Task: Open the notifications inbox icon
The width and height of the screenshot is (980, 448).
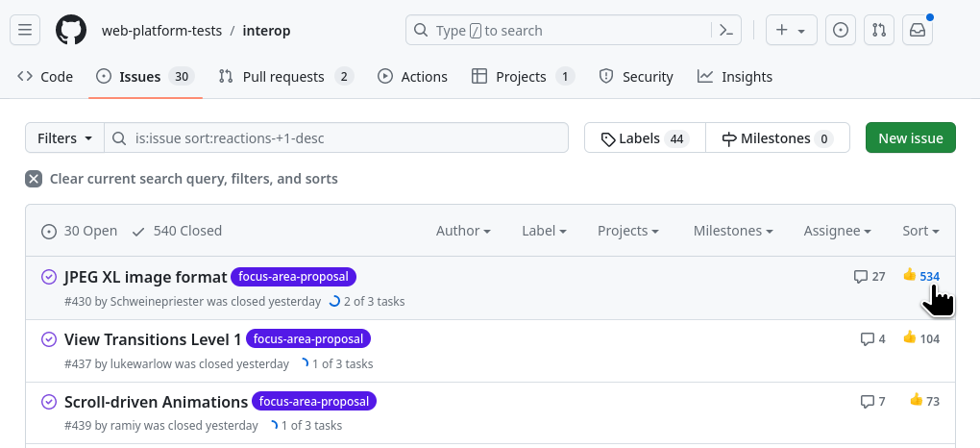Action: pyautogui.click(x=918, y=31)
